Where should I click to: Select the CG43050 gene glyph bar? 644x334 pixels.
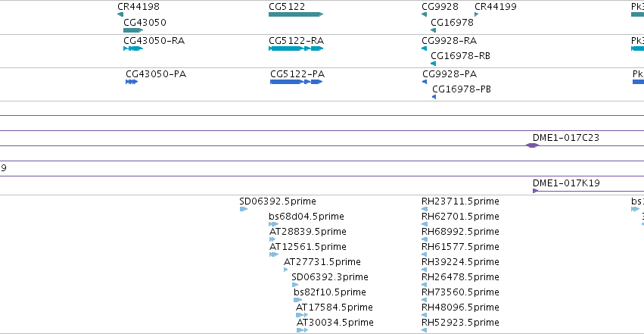(x=133, y=30)
